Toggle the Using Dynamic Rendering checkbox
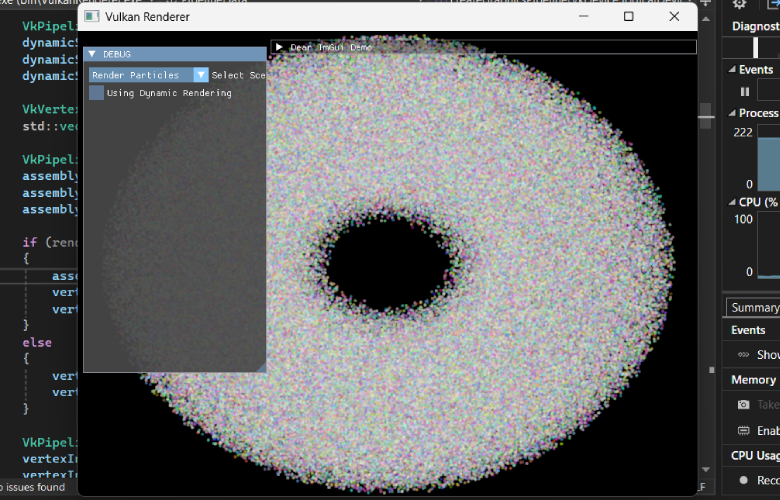The height and width of the screenshot is (500, 780). pyautogui.click(x=97, y=93)
